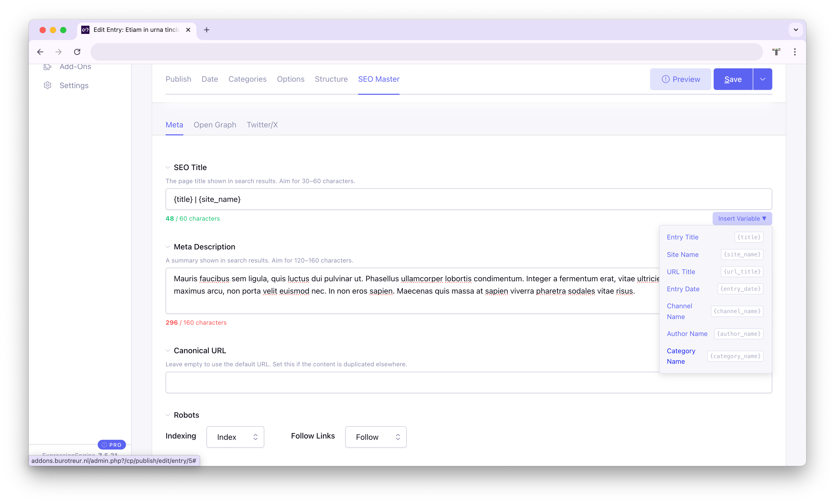Open the browser three-dot menu
Screen dimensions: 835x504
click(795, 51)
